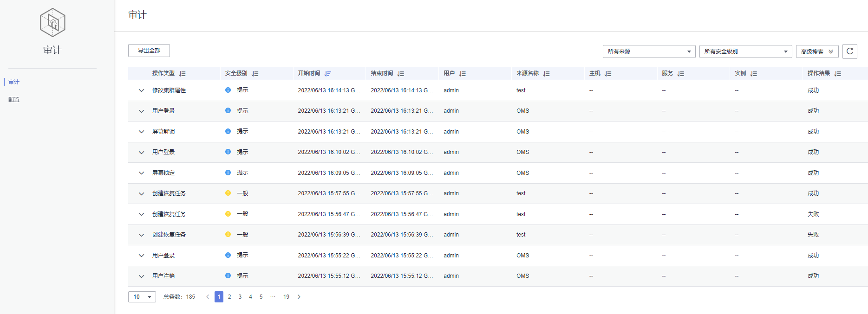Click the 导出全部 button
This screenshot has width=868, height=314.
pyautogui.click(x=149, y=51)
